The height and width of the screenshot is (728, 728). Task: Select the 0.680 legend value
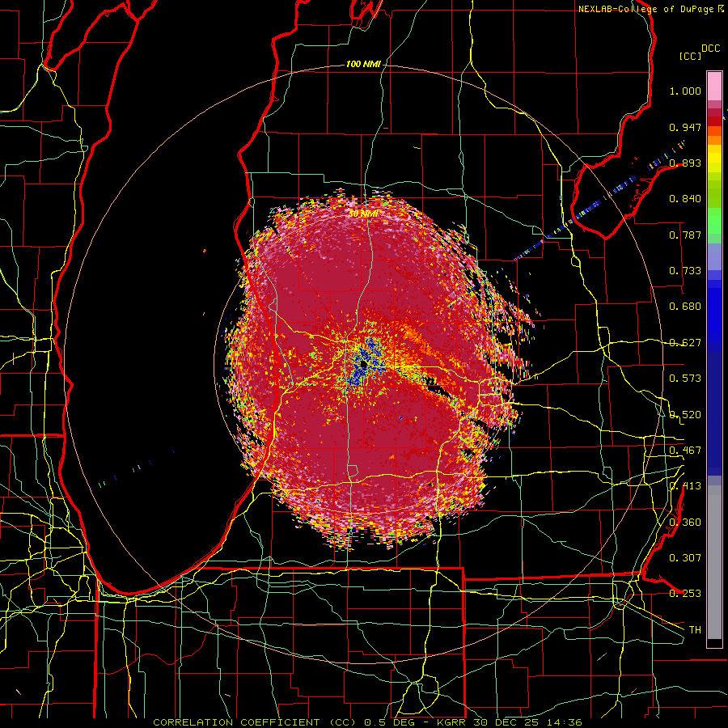click(685, 307)
